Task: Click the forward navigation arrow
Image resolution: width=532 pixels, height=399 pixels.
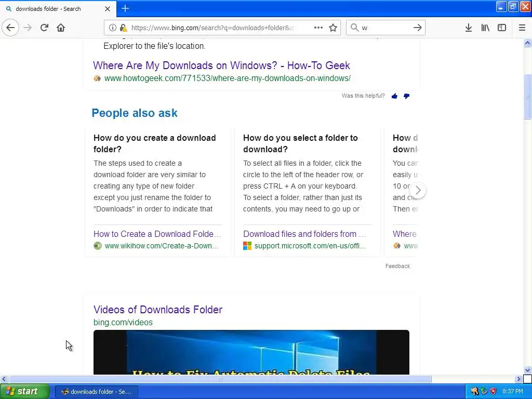Action: click(28, 28)
